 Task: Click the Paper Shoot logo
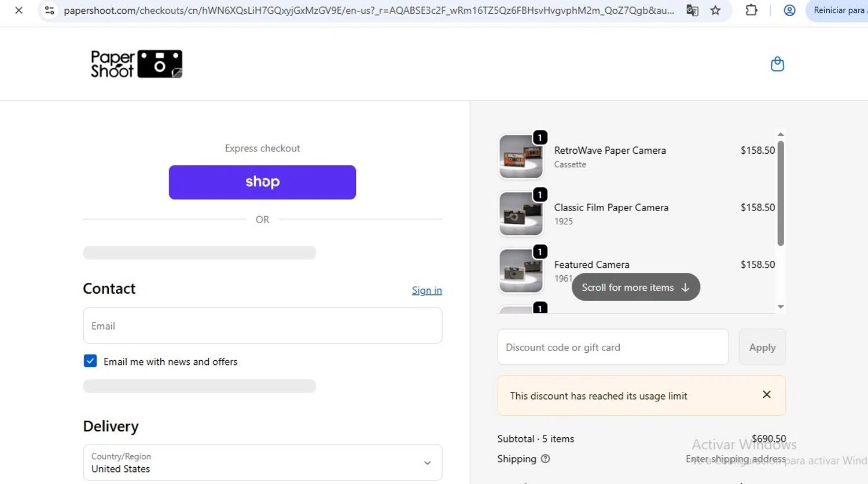(137, 64)
